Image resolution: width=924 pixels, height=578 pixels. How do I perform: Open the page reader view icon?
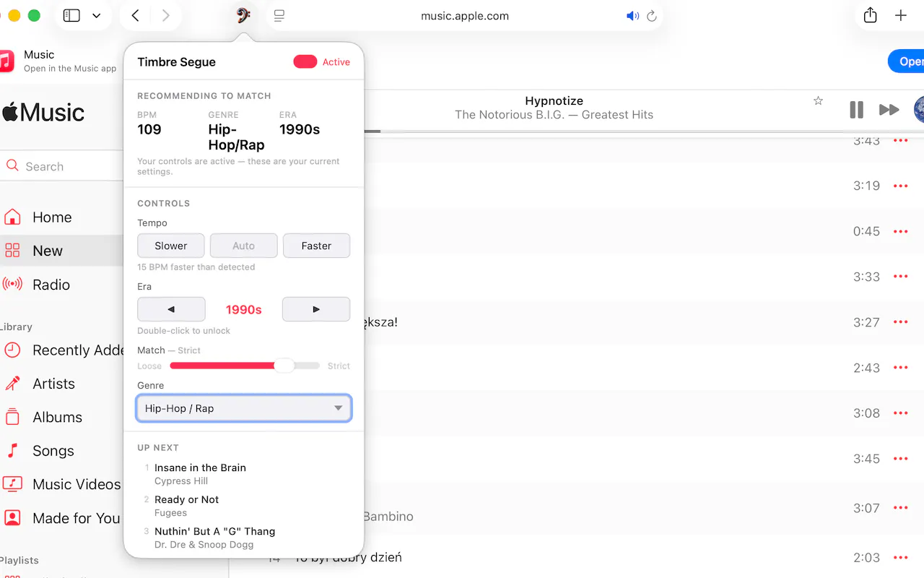pos(279,15)
